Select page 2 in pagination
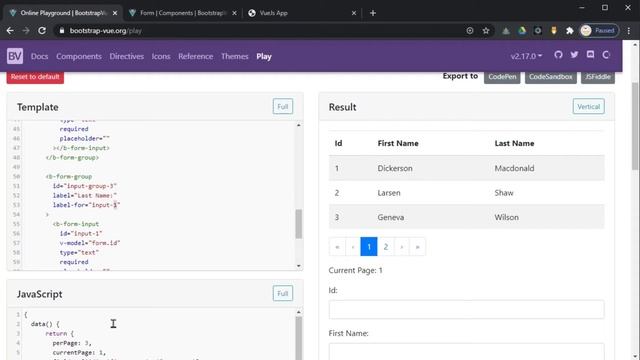 click(x=386, y=247)
